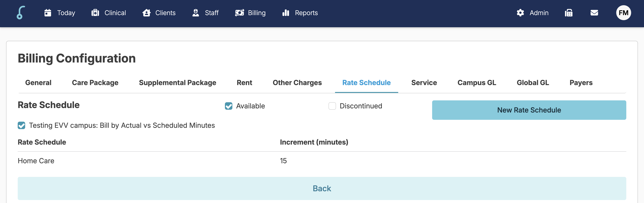Click the Billing money icon
Viewport: 644px width, 203px height.
239,13
